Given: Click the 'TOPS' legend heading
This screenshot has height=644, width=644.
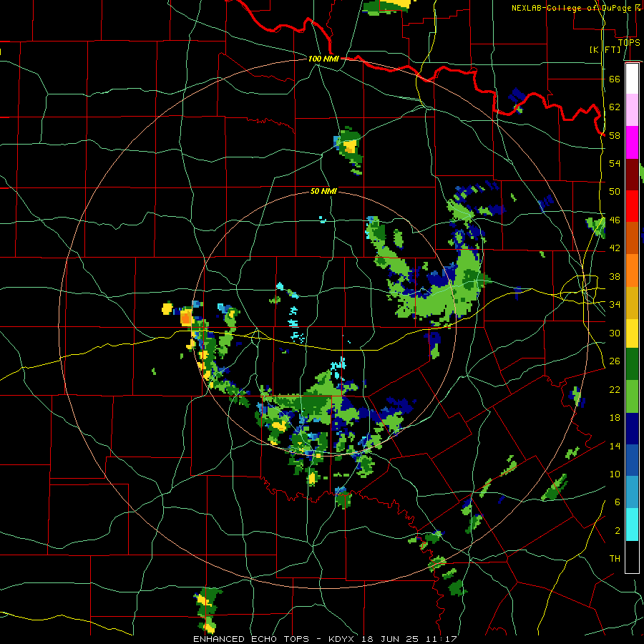Looking at the screenshot, I should point(629,43).
